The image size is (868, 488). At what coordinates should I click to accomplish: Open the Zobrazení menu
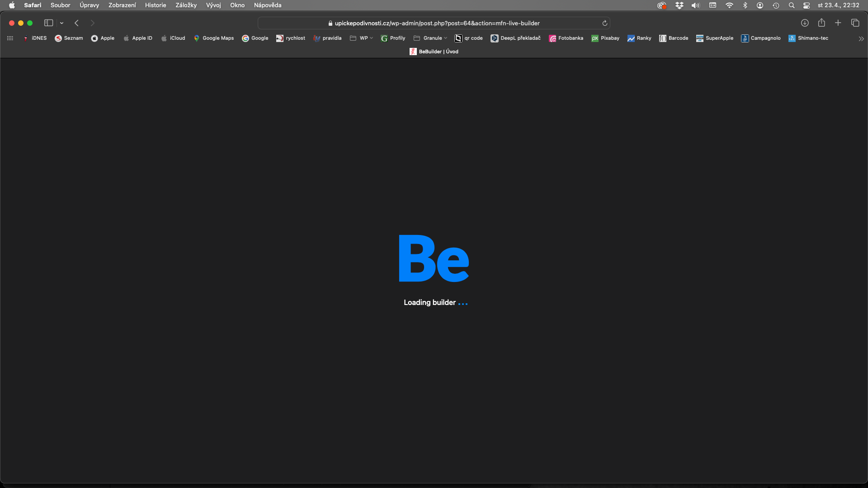[122, 5]
